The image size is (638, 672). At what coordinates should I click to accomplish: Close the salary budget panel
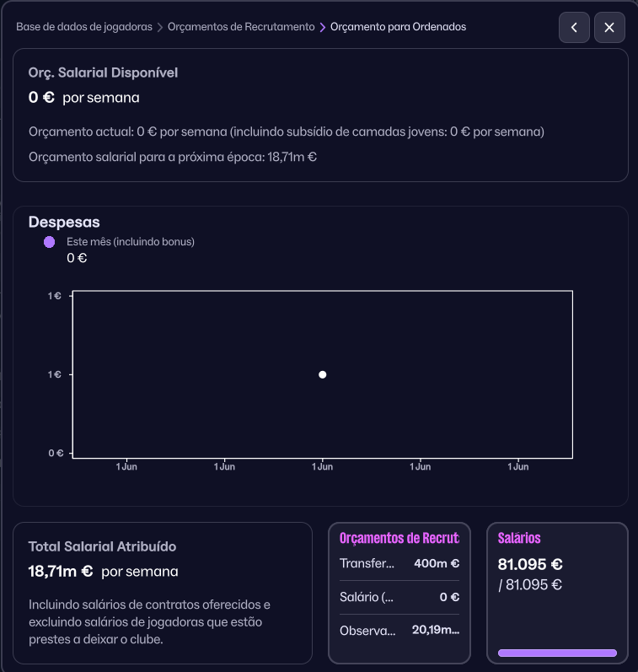coord(609,28)
